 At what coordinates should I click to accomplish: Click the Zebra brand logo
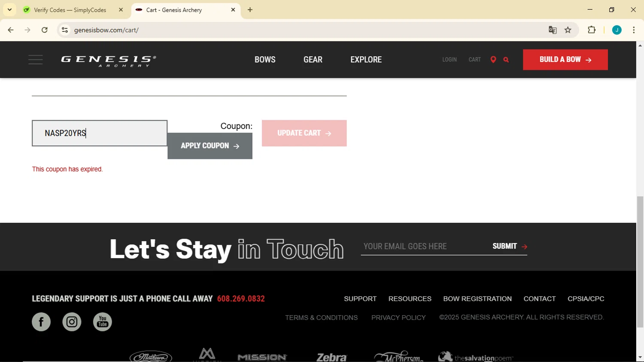[x=331, y=357]
